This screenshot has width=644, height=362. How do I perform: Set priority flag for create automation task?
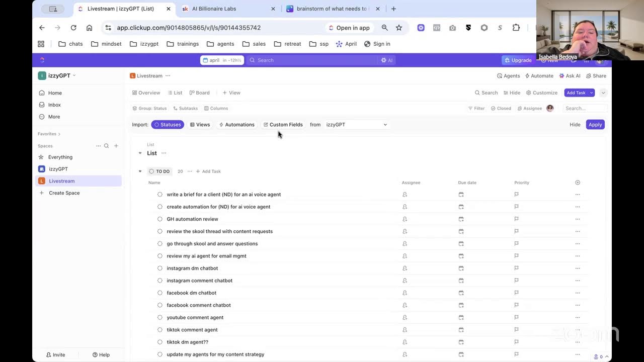[x=516, y=207]
